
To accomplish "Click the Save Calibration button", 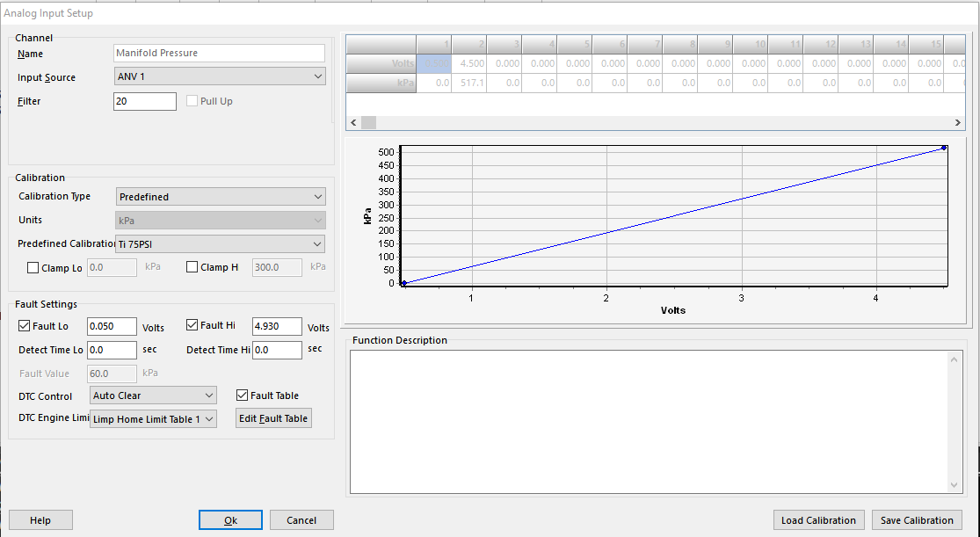I will 917,520.
